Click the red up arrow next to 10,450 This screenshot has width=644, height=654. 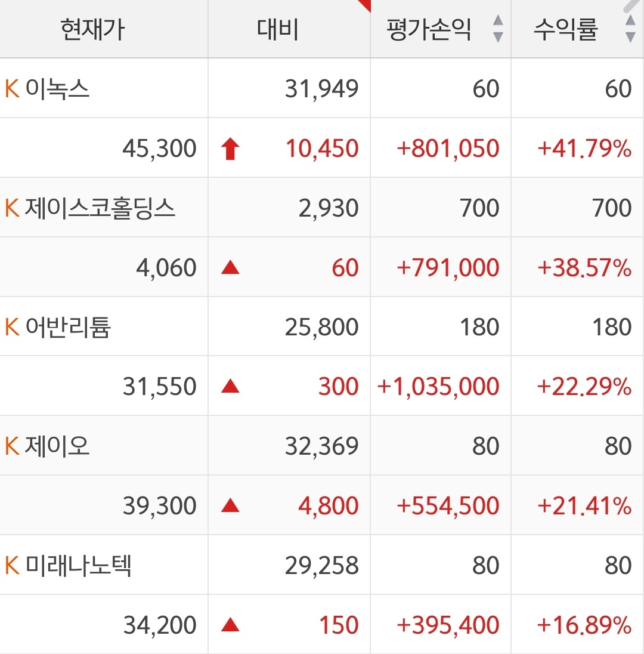230,149
